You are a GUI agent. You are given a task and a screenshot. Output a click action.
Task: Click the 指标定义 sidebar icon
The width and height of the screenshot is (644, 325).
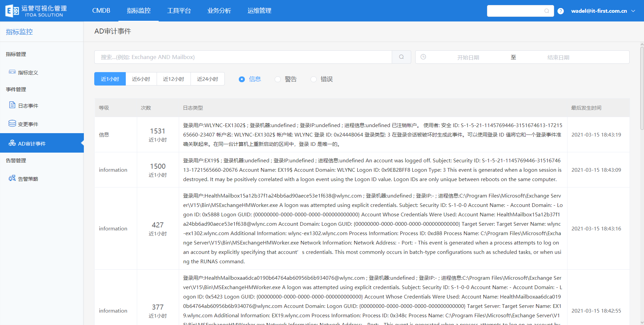12,72
